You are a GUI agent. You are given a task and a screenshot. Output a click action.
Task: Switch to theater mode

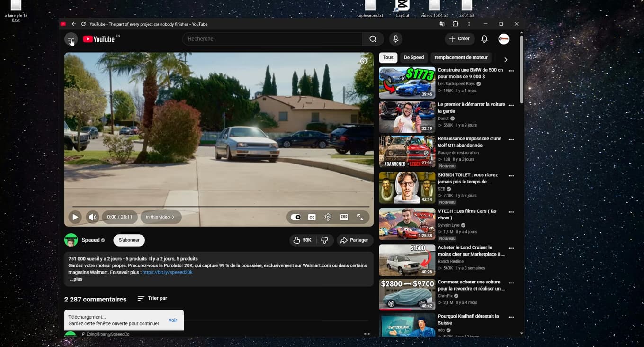pyautogui.click(x=344, y=217)
